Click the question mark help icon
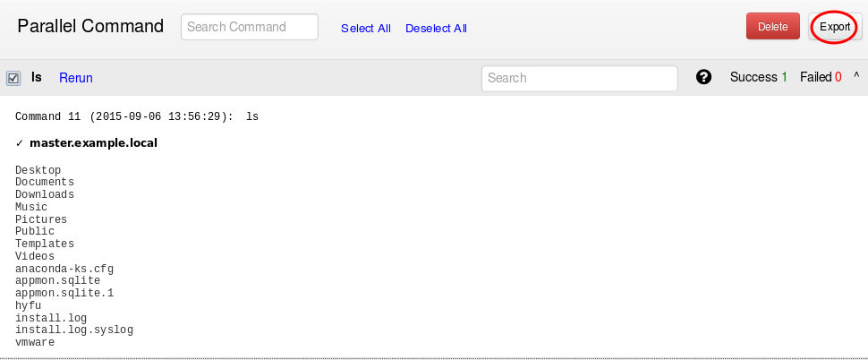This screenshot has height=360, width=868. [703, 77]
